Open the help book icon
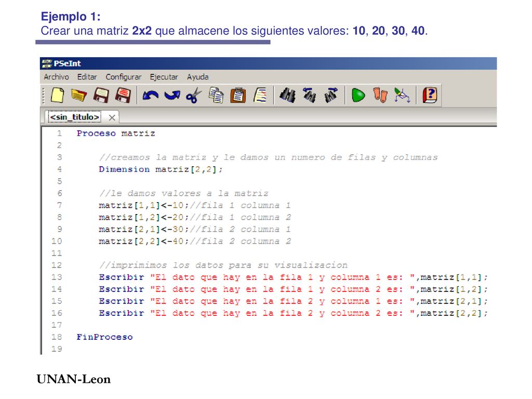This screenshot has width=532, height=399. (430, 96)
